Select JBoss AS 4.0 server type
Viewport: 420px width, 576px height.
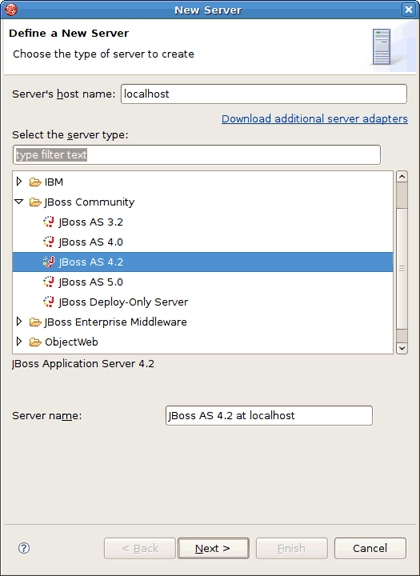coord(91,242)
